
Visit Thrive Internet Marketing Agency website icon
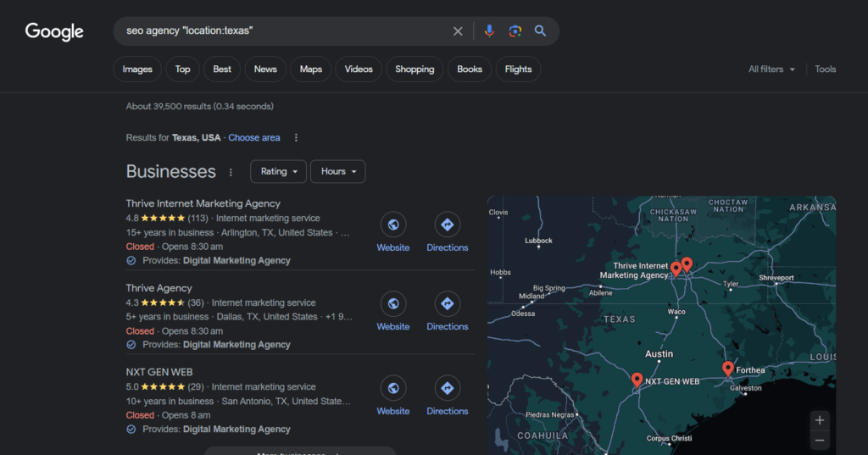pos(393,225)
